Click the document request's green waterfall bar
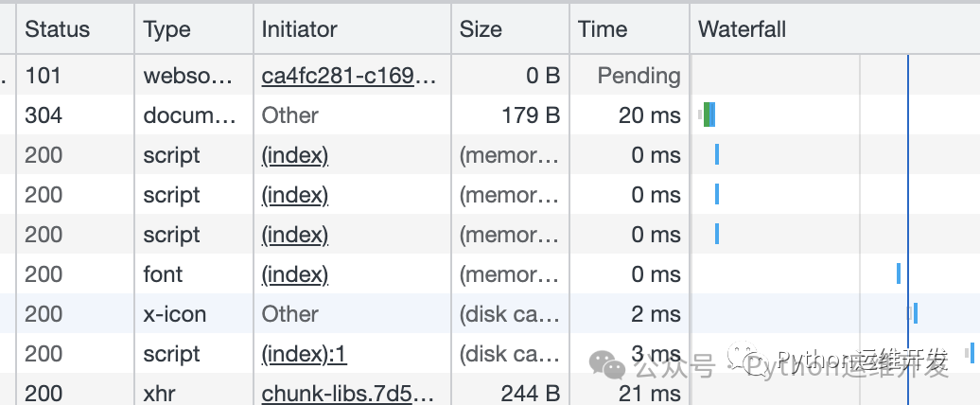This screenshot has height=405, width=980. click(x=709, y=115)
